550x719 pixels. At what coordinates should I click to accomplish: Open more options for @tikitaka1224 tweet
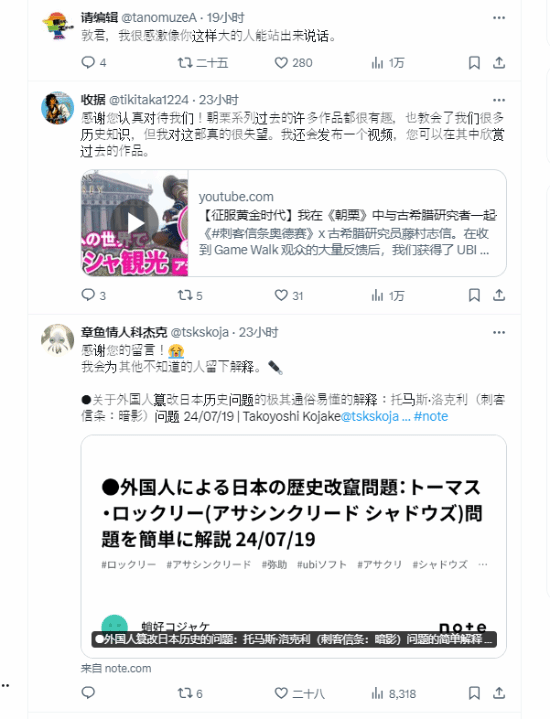pos(499,100)
